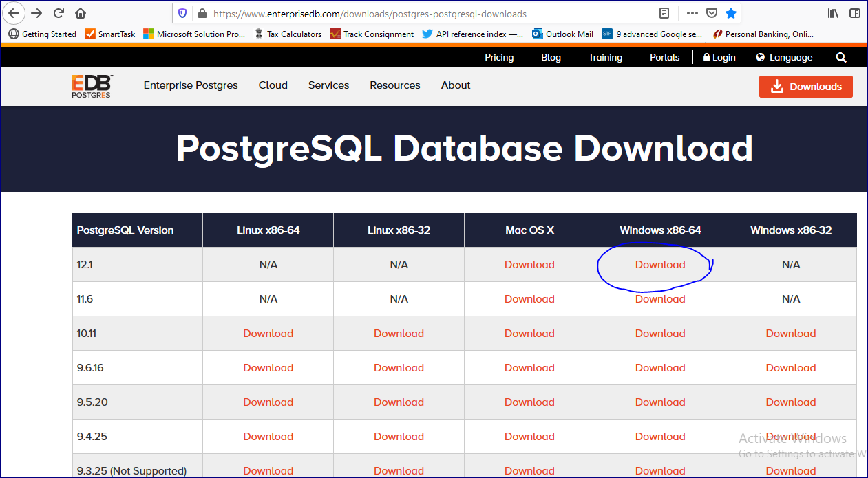Open the Enterprise Postgres menu
This screenshot has height=478, width=868.
point(191,85)
